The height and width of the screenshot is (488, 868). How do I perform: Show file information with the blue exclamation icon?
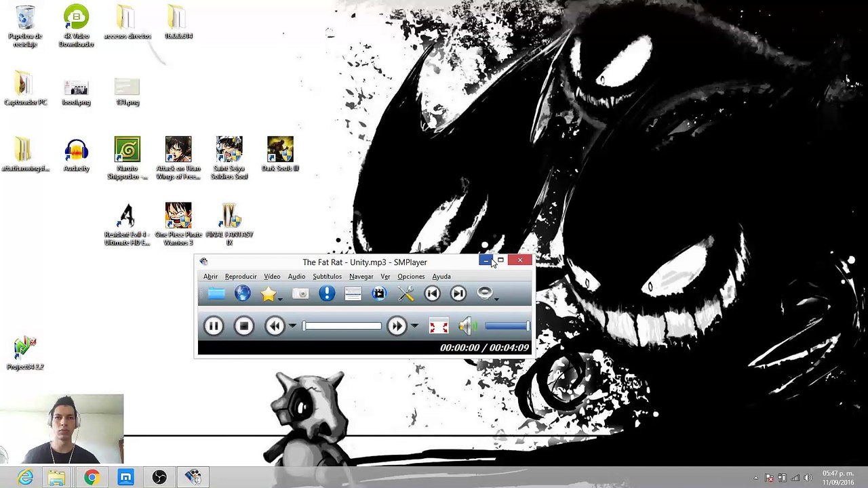(x=327, y=293)
